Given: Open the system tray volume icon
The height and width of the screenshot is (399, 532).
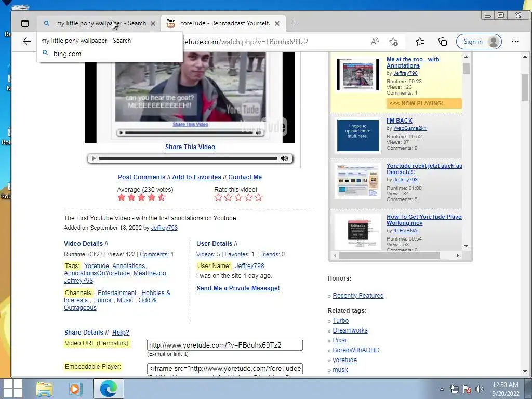Looking at the screenshot, I should [480, 389].
